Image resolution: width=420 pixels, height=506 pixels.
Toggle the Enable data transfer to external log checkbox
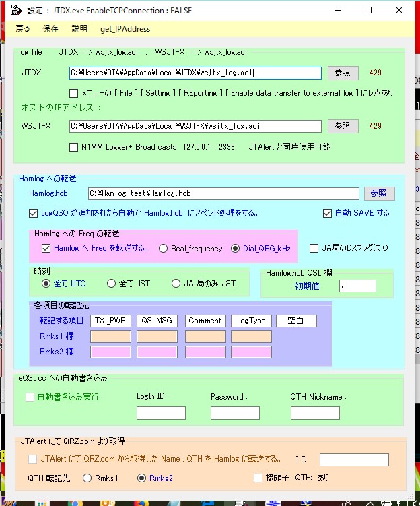click(74, 93)
